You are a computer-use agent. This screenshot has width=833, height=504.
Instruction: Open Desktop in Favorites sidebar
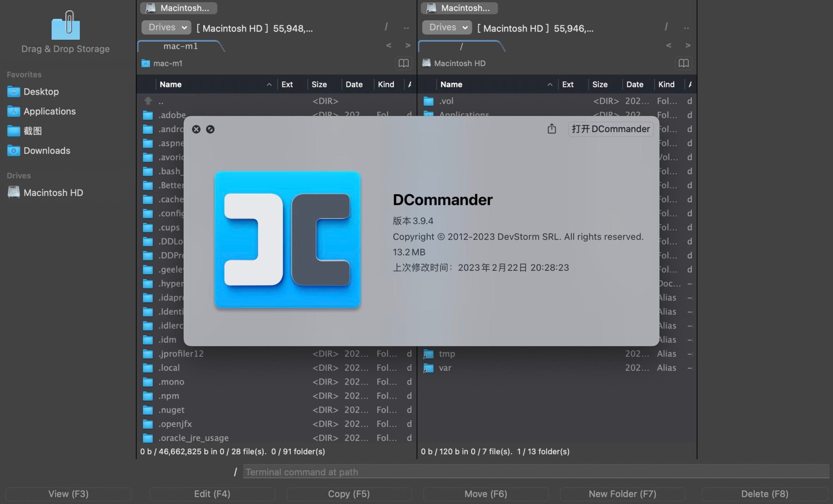click(33, 92)
